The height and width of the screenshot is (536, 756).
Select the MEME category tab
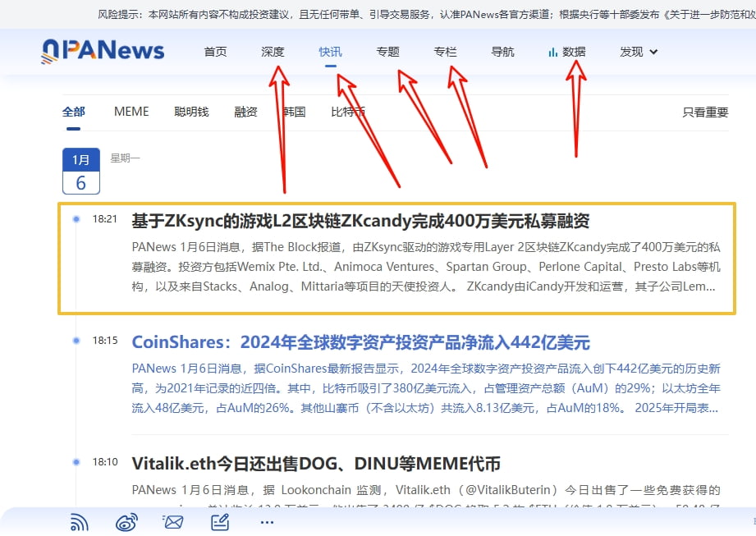click(131, 112)
